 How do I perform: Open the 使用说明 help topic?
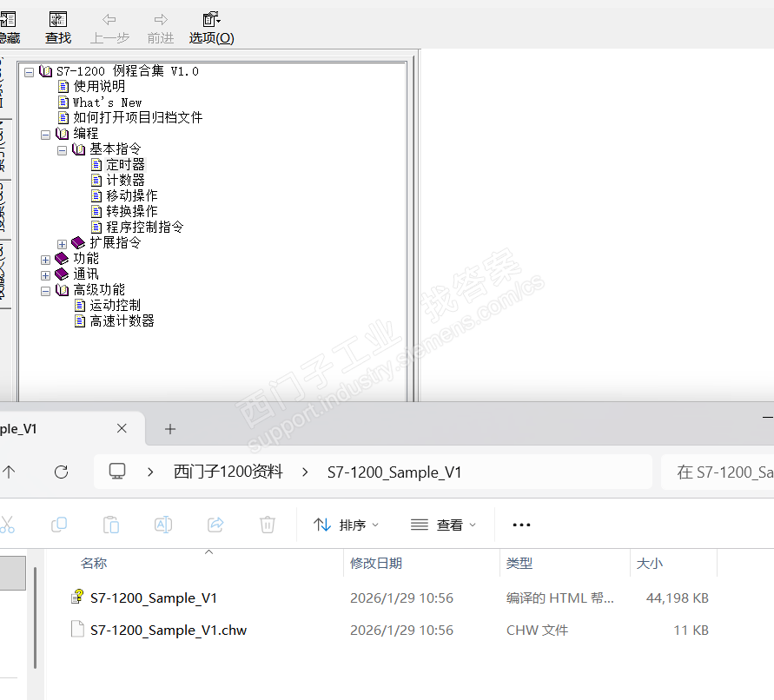(x=99, y=86)
